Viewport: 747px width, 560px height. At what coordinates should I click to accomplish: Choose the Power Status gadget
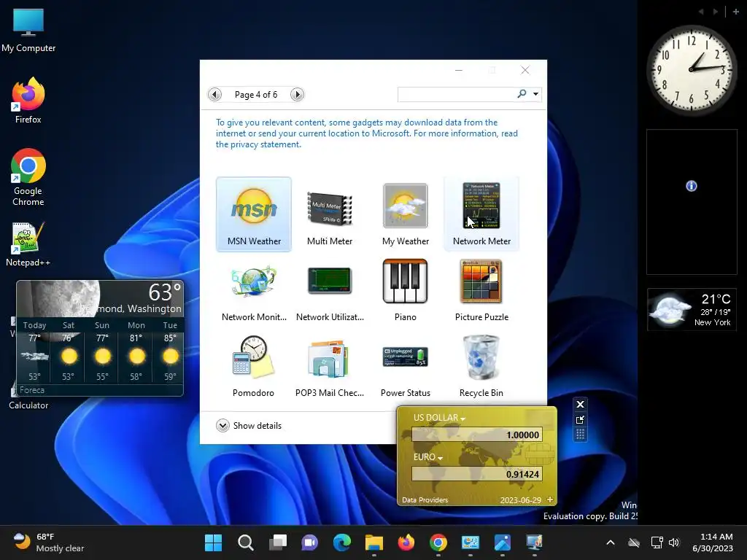[406, 366]
